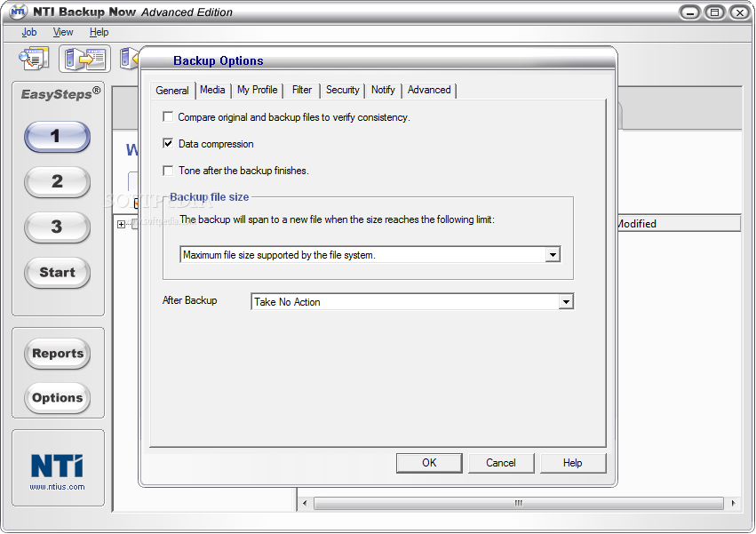Open the Notify tab
756x534 pixels.
383,90
